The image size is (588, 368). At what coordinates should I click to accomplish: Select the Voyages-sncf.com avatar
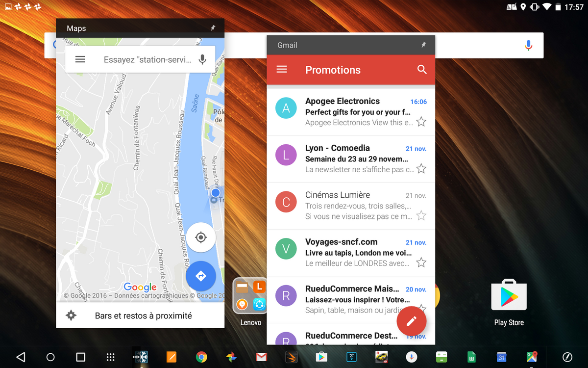(x=286, y=249)
